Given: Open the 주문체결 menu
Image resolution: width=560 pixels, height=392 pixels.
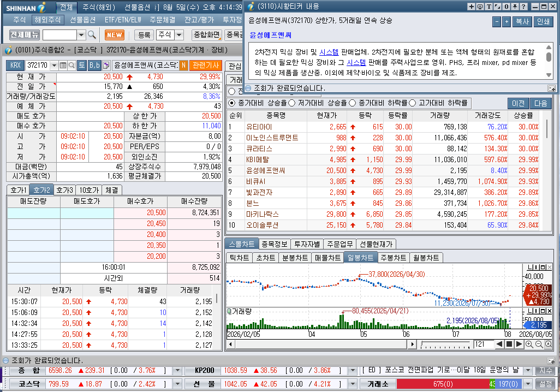Looking at the screenshot, I should tap(163, 20).
